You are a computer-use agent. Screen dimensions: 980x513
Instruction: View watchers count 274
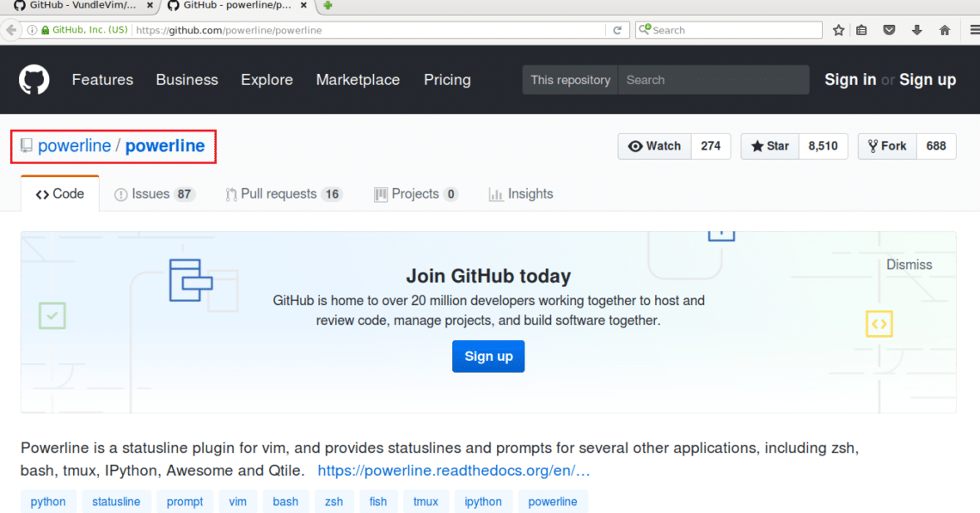coord(711,146)
